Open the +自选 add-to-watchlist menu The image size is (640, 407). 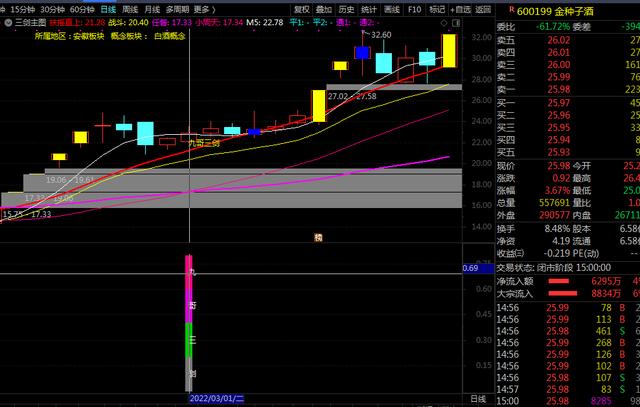pyautogui.click(x=462, y=8)
